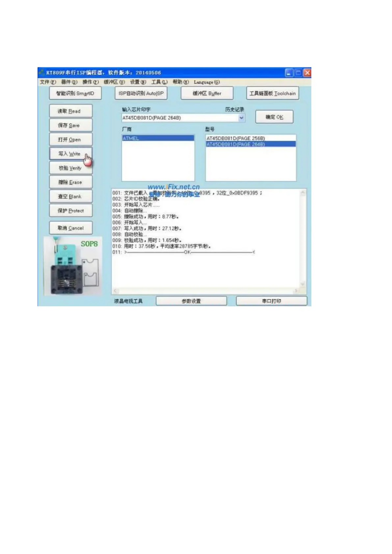Click the SOP8 adapter socket image
Image resolution: width=392 pixels, height=554 pixels.
click(x=73, y=266)
